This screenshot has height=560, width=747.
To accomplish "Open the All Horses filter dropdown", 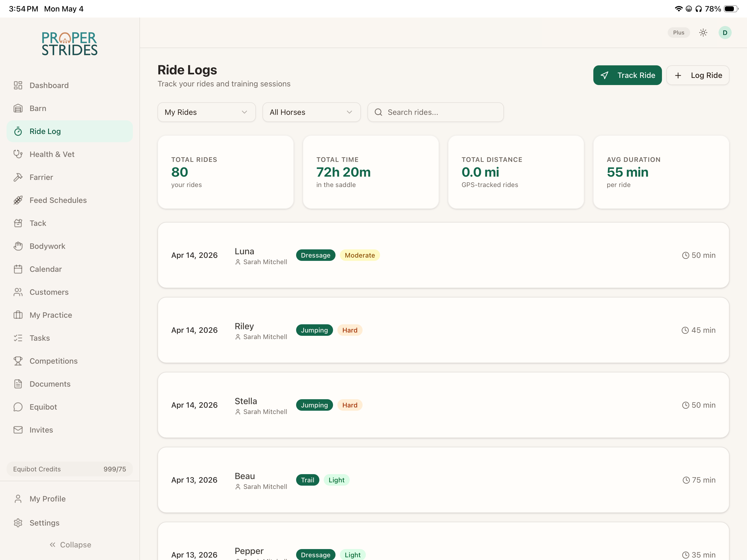I will coord(311,112).
